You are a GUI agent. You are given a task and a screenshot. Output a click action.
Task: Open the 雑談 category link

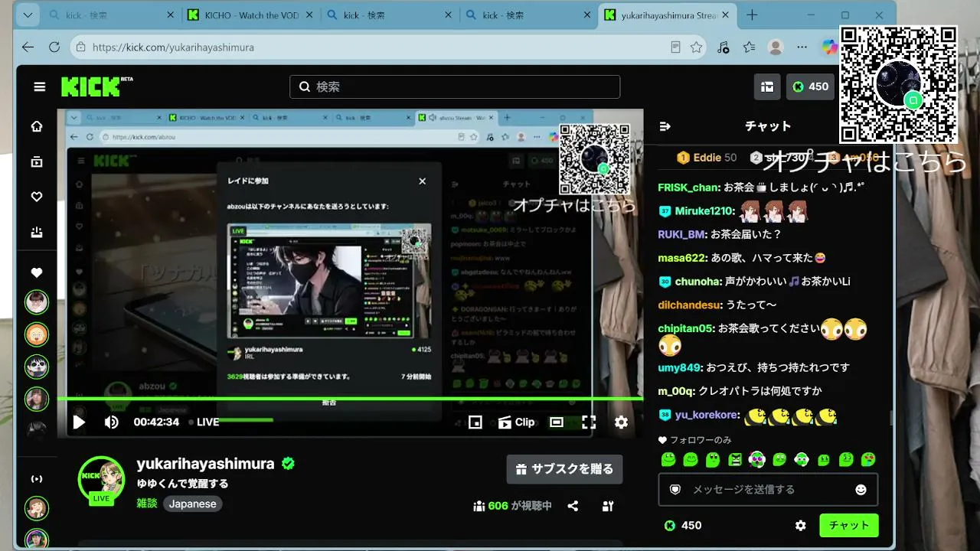point(147,504)
